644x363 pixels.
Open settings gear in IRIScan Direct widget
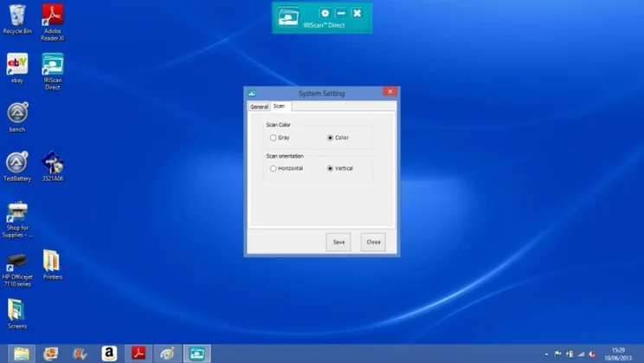pos(325,13)
